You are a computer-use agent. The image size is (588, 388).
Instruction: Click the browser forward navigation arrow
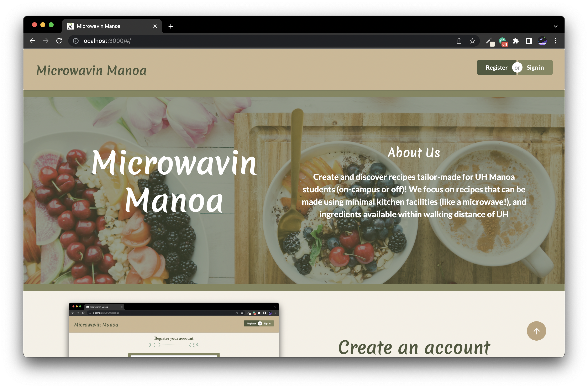46,41
